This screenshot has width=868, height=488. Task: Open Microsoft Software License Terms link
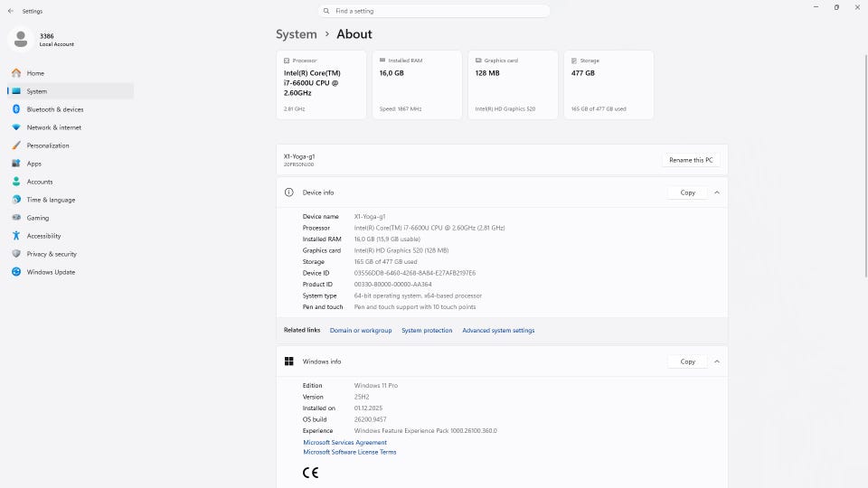pos(350,452)
